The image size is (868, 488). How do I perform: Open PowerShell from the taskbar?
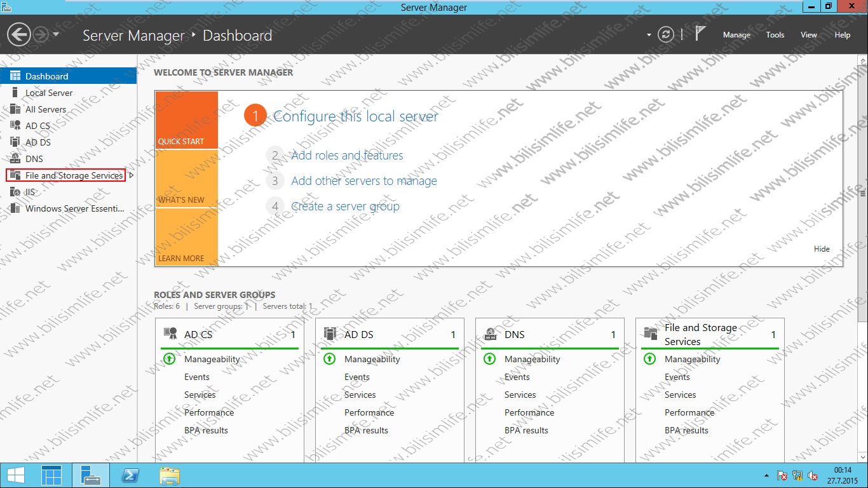tap(130, 475)
